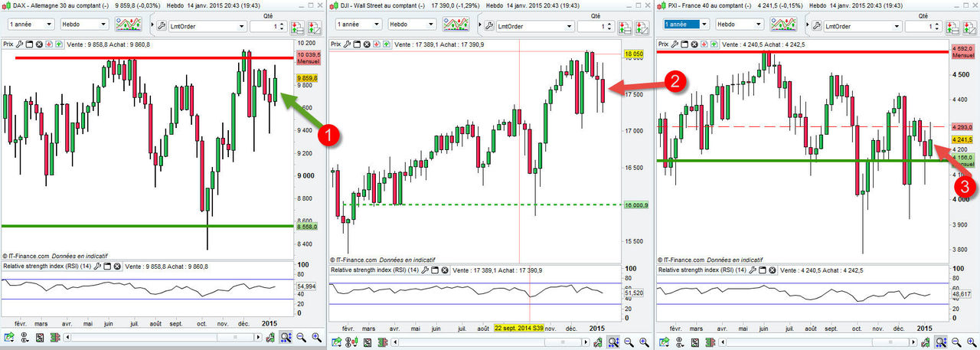The image size is (980, 350).
Task: Open '1 année' period dropdown in DAX window
Action: pos(31,25)
